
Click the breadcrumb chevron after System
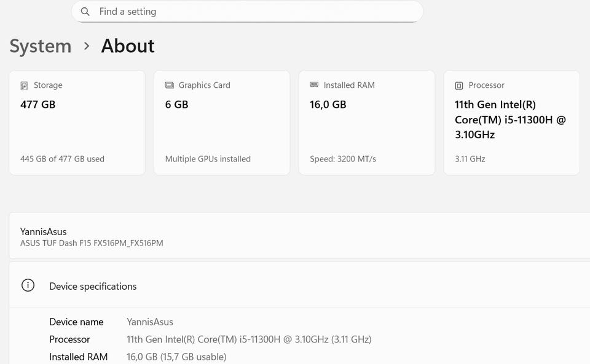[x=87, y=46]
